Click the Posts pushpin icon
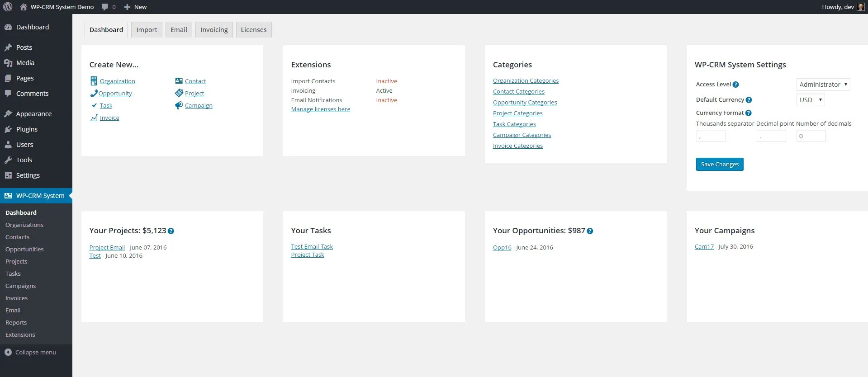Image resolution: width=868 pixels, height=377 pixels. [x=8, y=47]
